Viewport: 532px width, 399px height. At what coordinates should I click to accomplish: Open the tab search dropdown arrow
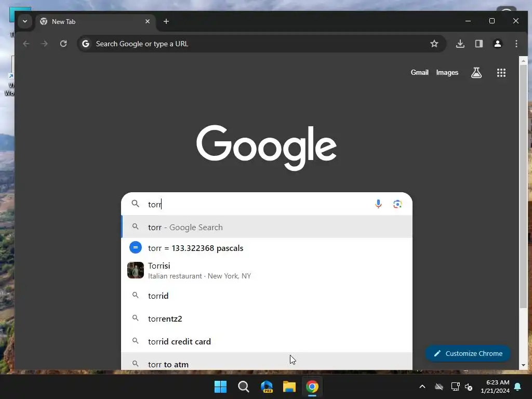(25, 21)
